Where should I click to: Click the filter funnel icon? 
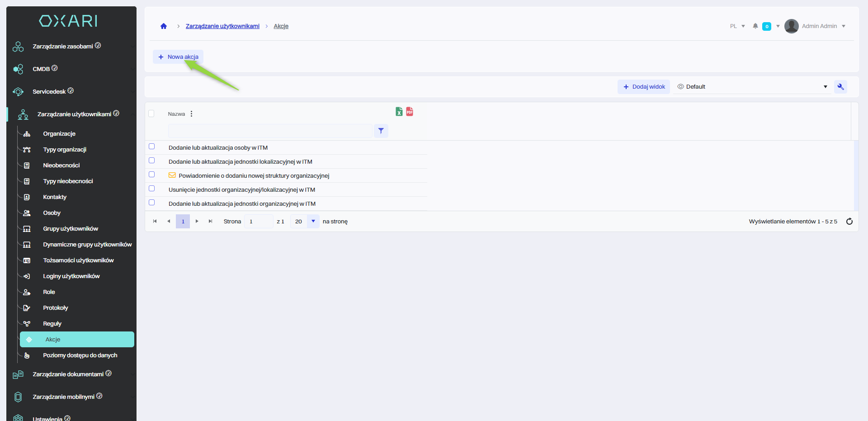(381, 131)
